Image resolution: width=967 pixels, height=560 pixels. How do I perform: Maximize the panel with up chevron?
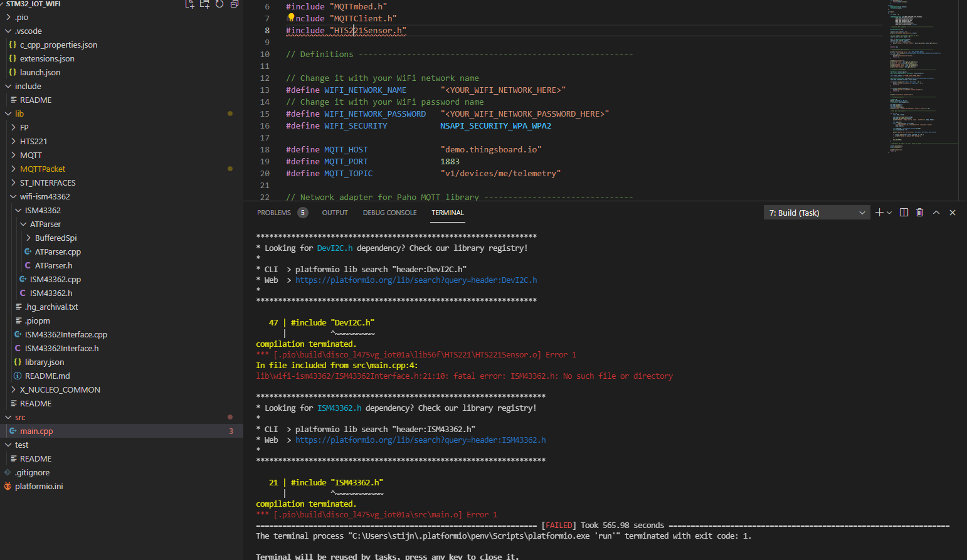point(936,213)
